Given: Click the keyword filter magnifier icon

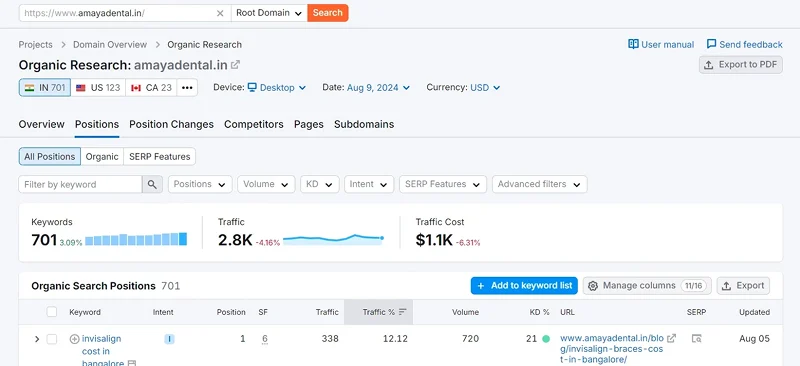Looking at the screenshot, I should click(x=152, y=184).
